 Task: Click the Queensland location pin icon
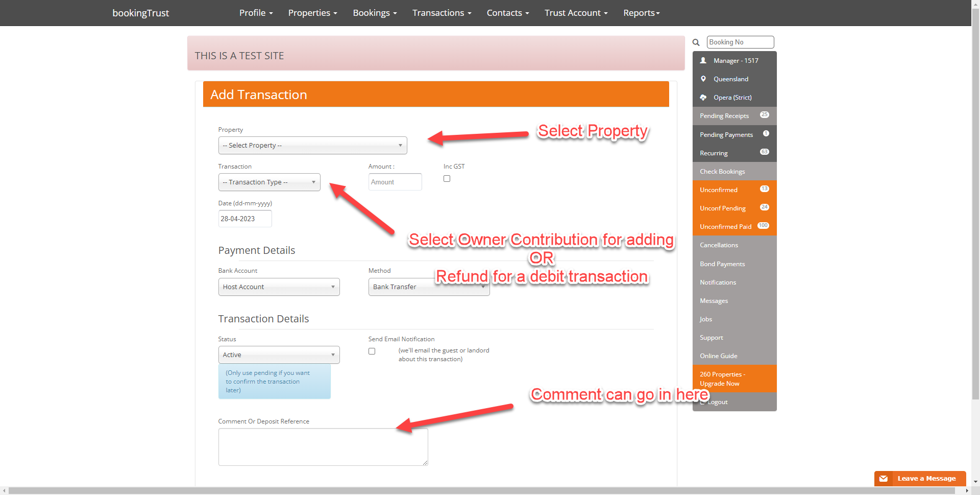[x=703, y=79]
